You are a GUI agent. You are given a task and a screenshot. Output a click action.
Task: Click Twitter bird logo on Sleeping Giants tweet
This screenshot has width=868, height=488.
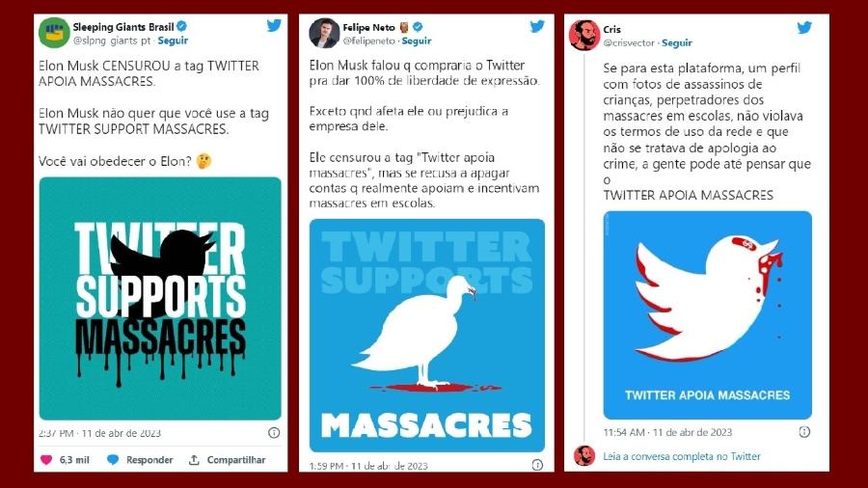coord(274,25)
